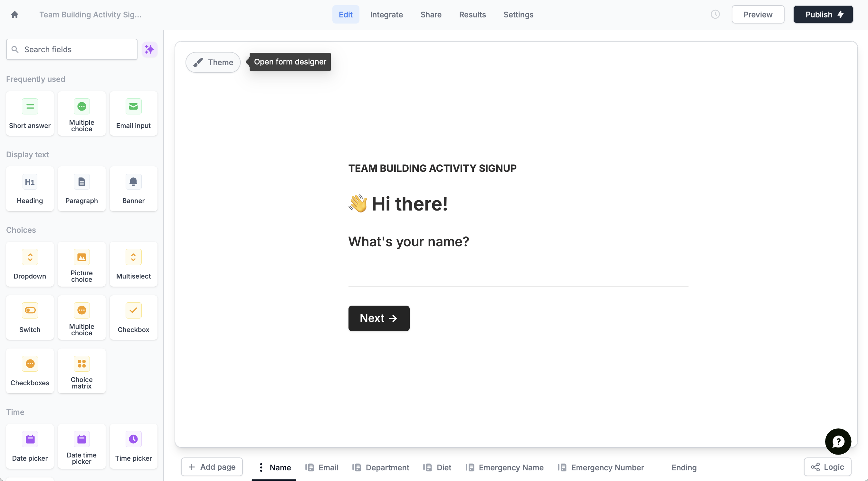This screenshot has width=868, height=481.
Task: Edit the 'Hi there!' heading
Action: point(398,204)
